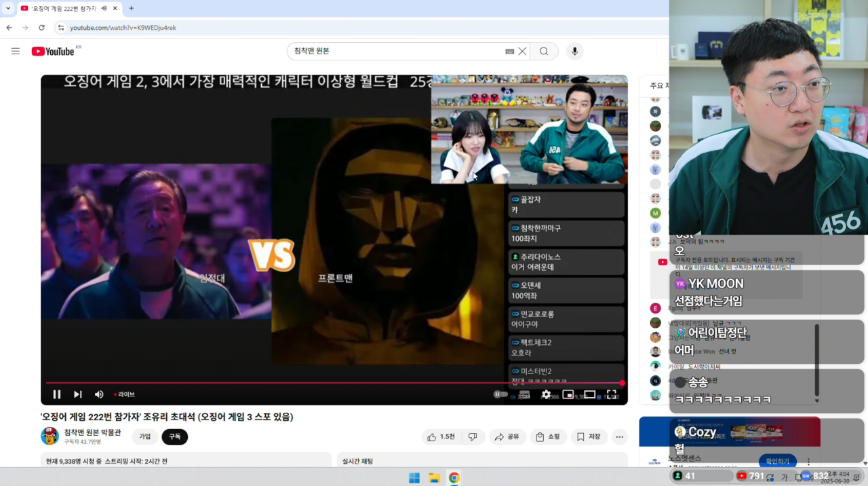Open the tab search dropdown arrow in Chrome
Screen dimensions: 868x486
8,8
